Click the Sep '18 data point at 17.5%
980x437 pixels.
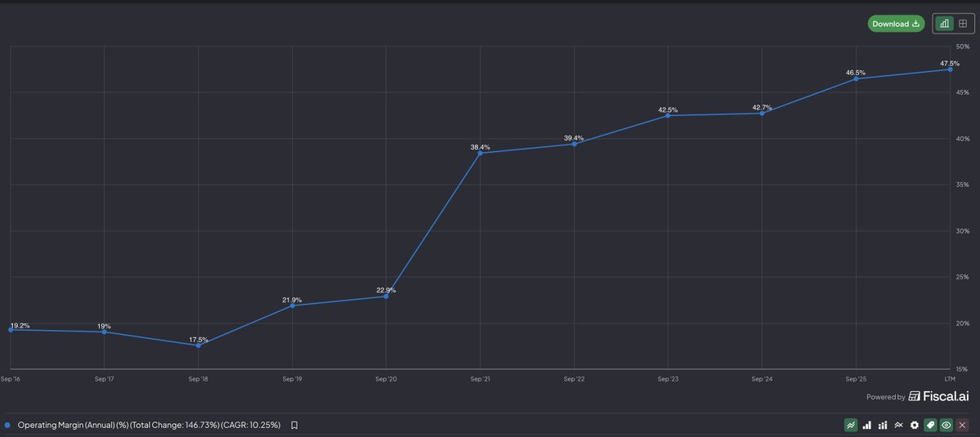click(198, 346)
